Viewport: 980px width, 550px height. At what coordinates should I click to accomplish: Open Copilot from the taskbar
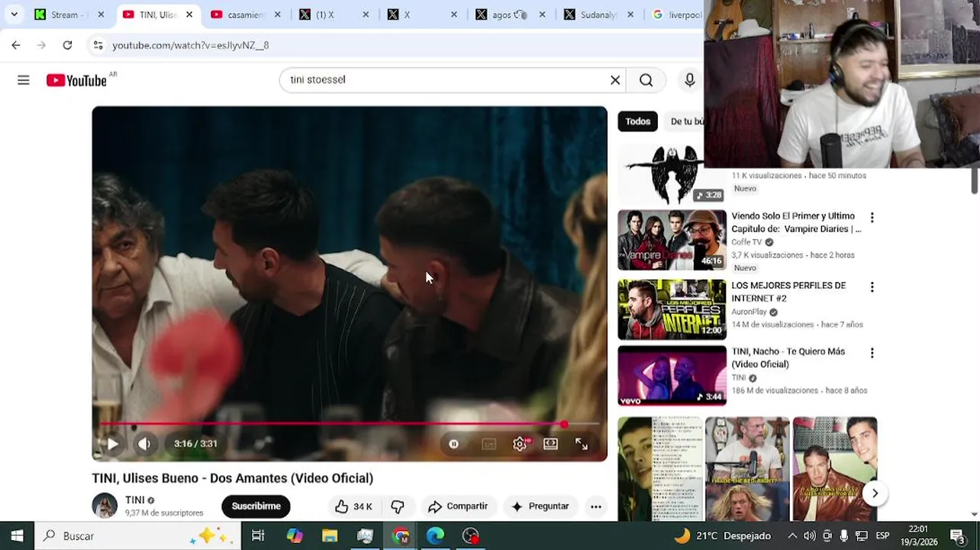[295, 535]
